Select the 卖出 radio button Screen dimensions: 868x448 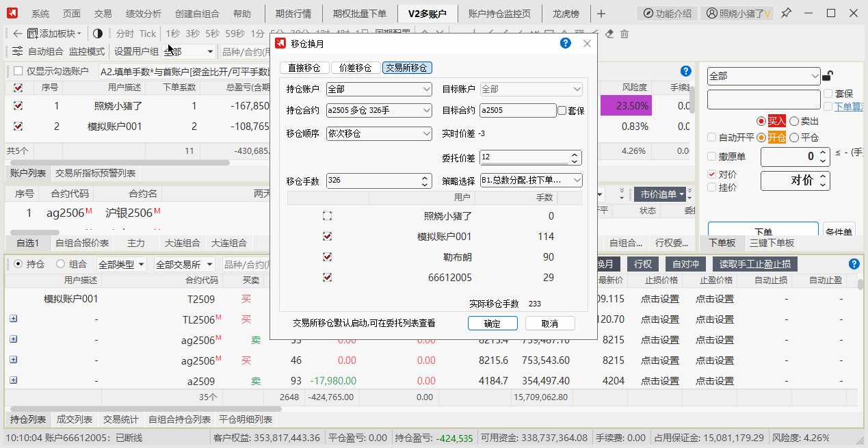click(794, 121)
